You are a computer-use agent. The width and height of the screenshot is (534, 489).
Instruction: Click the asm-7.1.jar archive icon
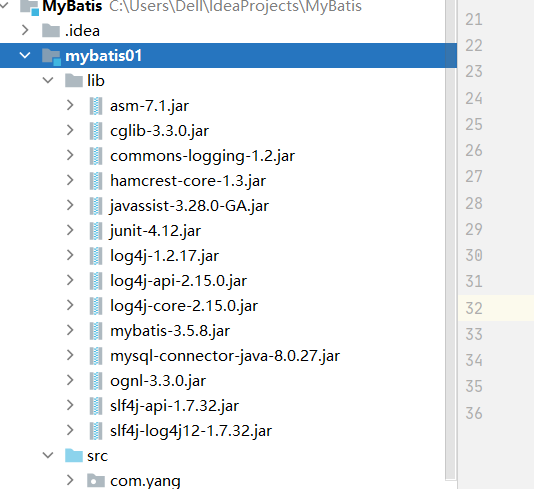tap(96, 106)
